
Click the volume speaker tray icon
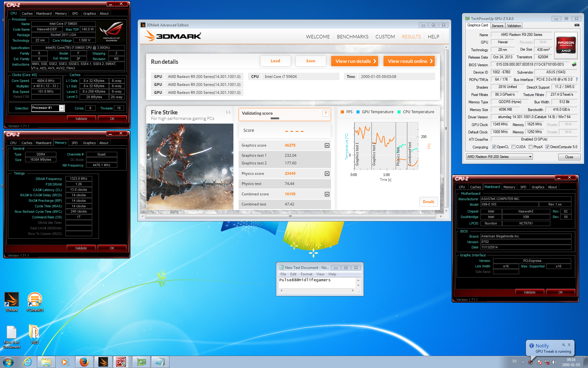tap(554, 362)
